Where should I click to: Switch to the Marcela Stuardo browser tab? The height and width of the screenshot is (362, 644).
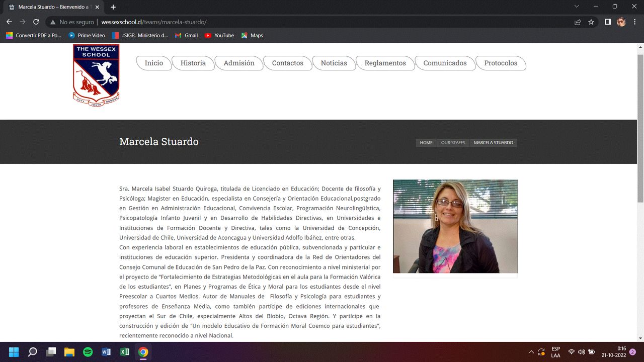(x=50, y=7)
